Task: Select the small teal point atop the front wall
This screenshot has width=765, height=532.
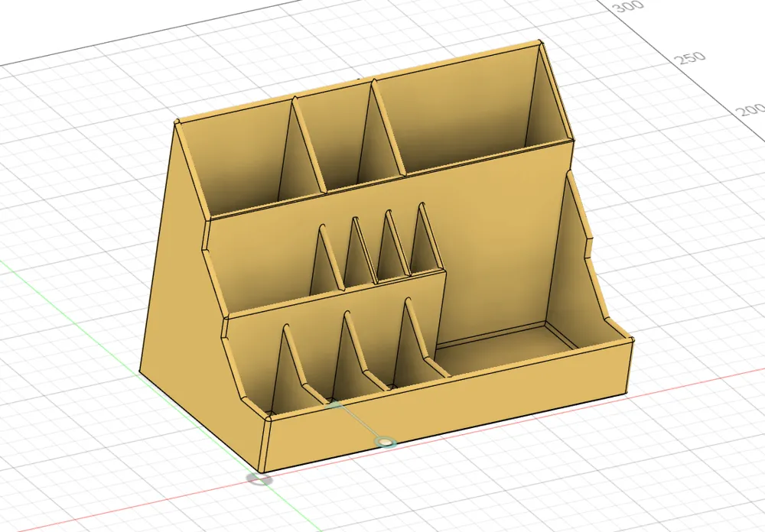Action: point(334,405)
